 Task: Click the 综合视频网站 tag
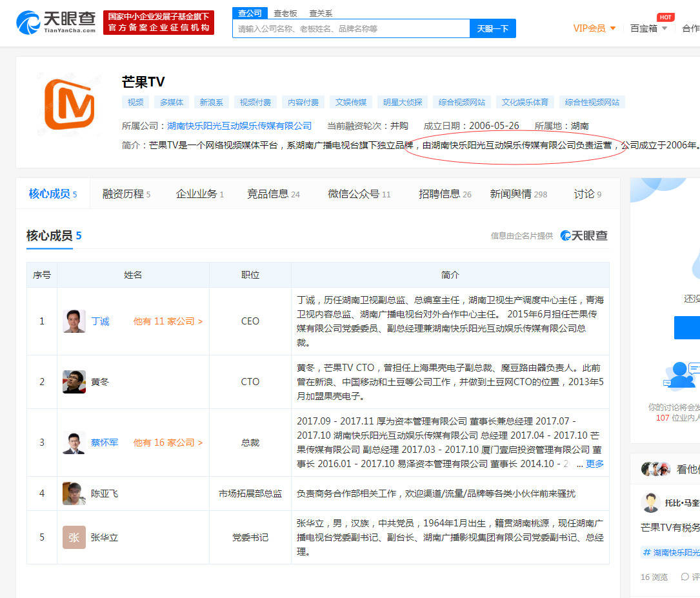pos(461,102)
